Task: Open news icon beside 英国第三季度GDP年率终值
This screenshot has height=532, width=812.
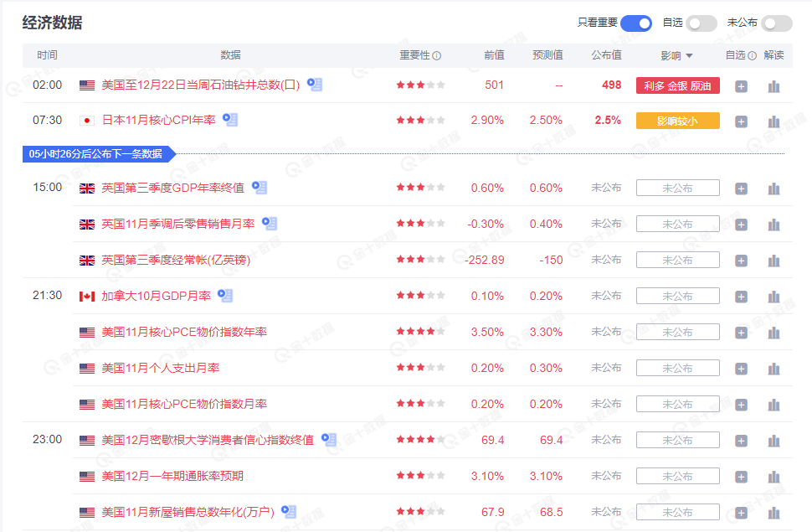Action: (260, 187)
